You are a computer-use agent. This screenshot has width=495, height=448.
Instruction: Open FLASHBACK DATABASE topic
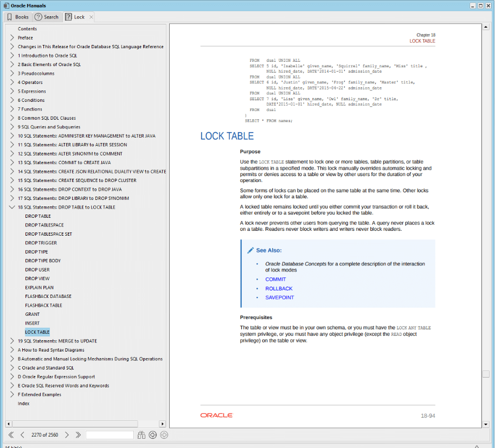(48, 296)
